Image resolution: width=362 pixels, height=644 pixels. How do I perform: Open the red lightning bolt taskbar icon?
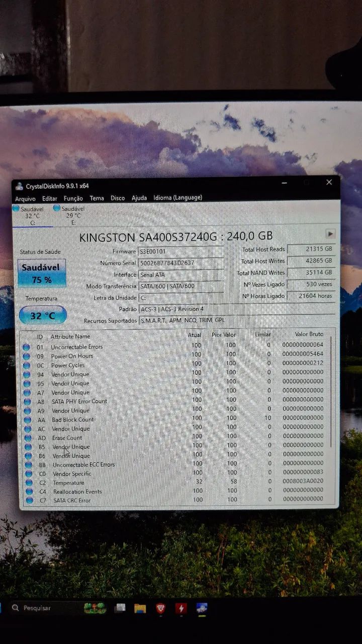(181, 608)
